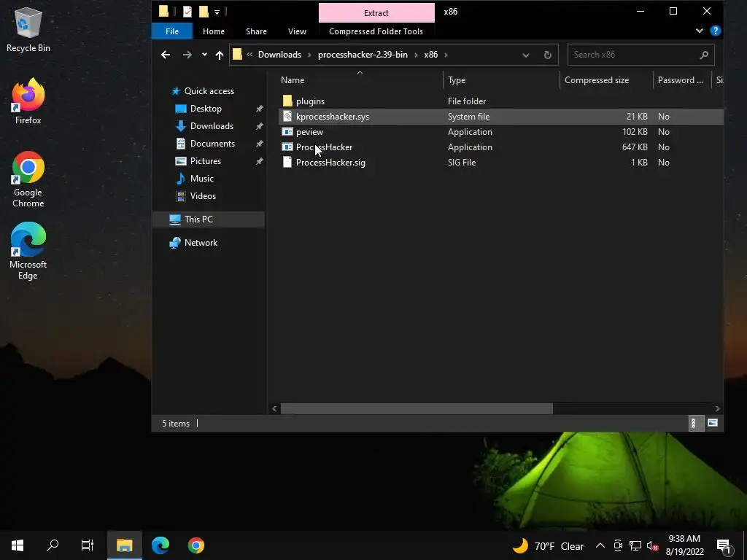Select This PC in the navigation pane
The height and width of the screenshot is (560, 747).
pyautogui.click(x=208, y=219)
